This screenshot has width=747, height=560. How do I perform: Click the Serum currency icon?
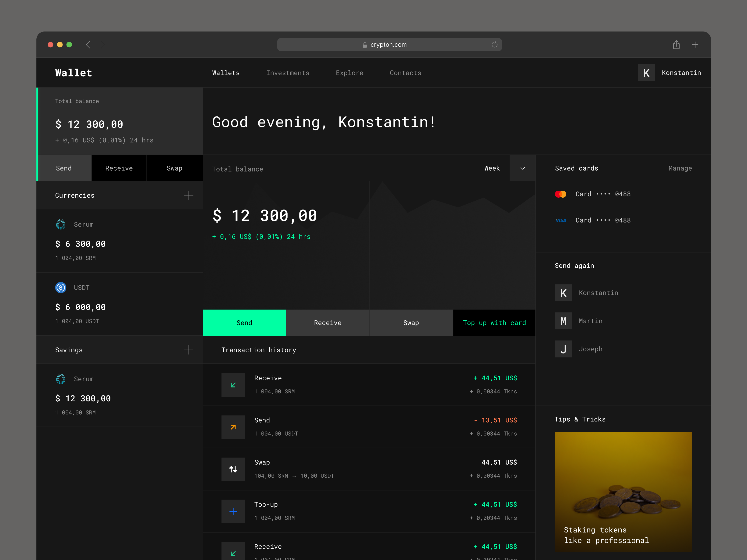(x=61, y=224)
